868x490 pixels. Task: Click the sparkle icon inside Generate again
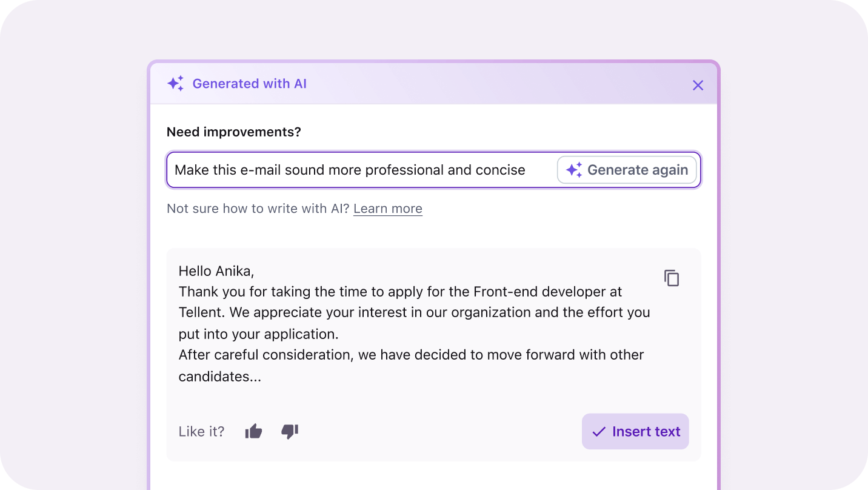(x=574, y=170)
